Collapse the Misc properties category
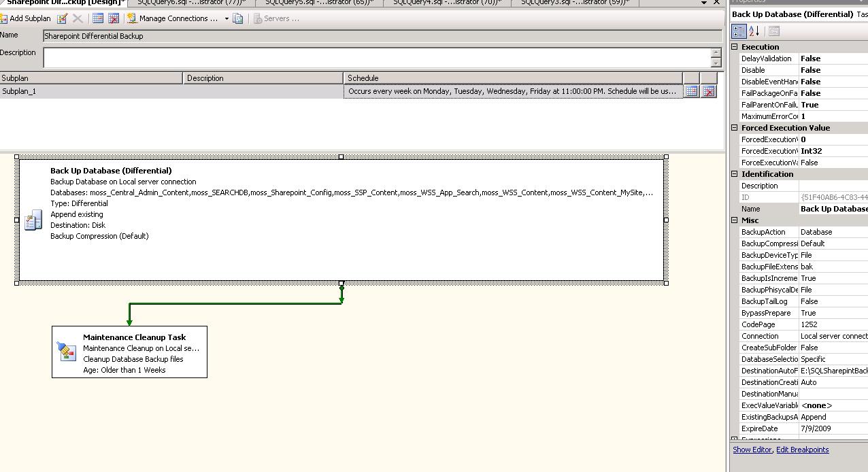 tap(735, 220)
